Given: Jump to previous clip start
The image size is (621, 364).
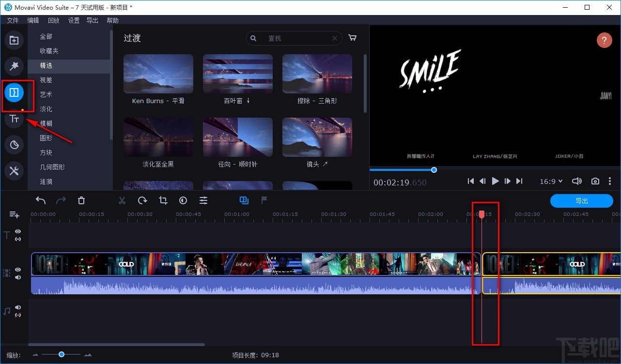Looking at the screenshot, I should 470,181.
